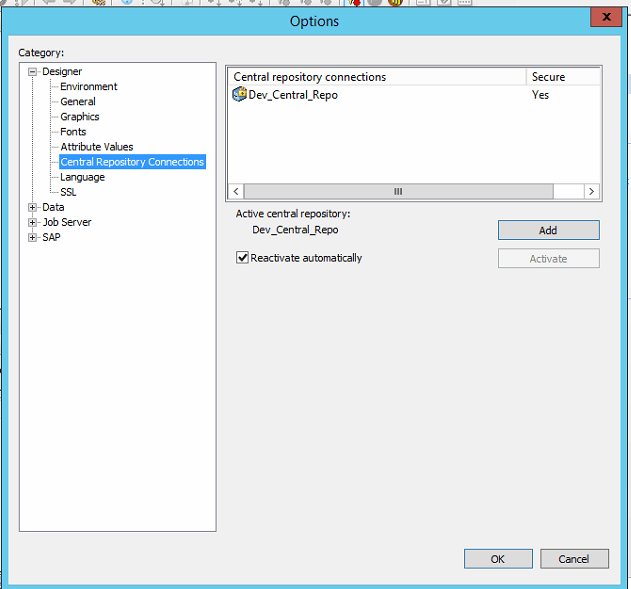Collapse the Designer tree node
The height and width of the screenshot is (589, 631).
tap(33, 72)
